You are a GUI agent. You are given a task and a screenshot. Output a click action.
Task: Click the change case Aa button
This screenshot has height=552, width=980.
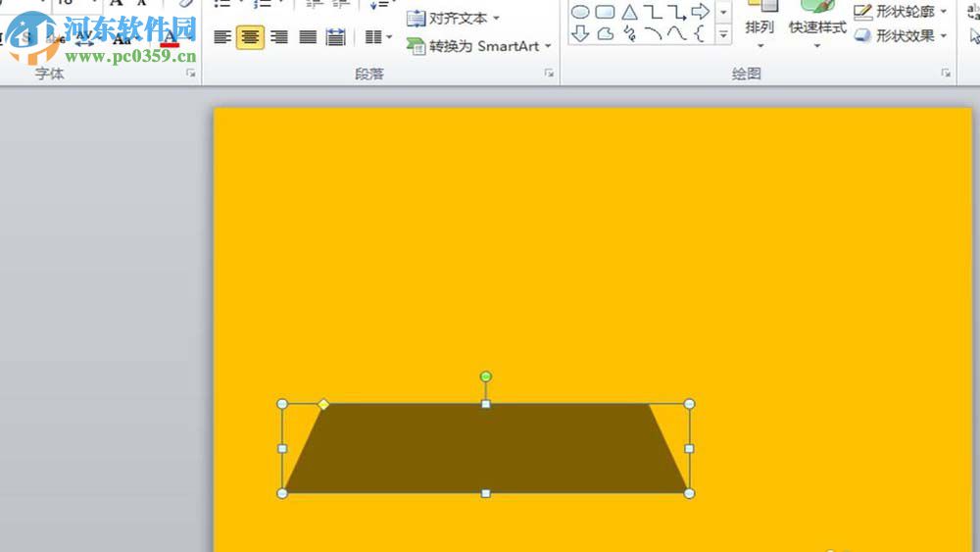click(x=122, y=39)
